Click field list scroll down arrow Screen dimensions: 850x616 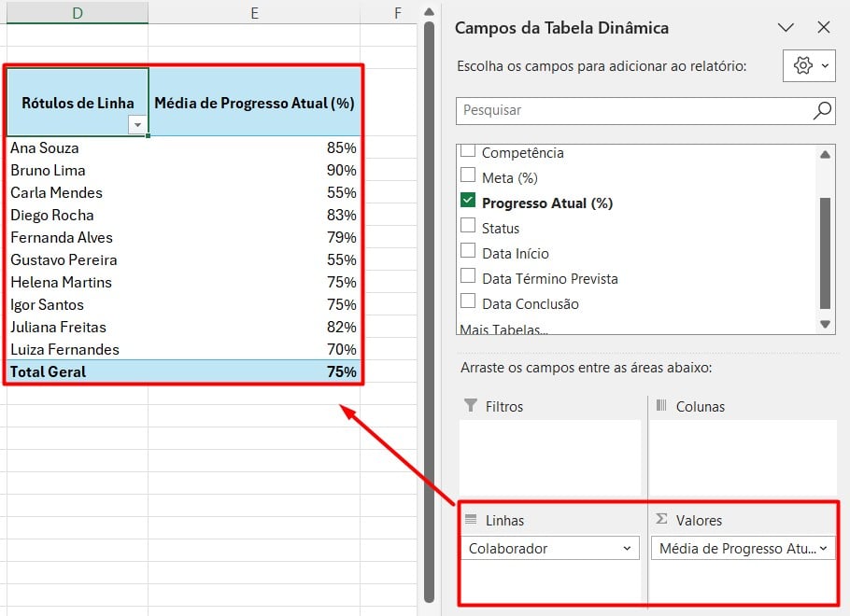click(x=825, y=324)
